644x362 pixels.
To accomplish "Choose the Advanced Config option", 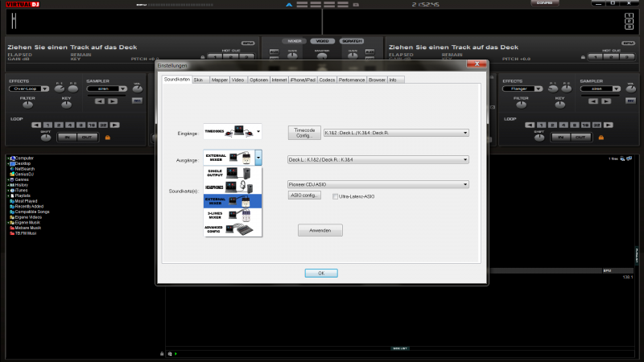I will pyautogui.click(x=233, y=229).
